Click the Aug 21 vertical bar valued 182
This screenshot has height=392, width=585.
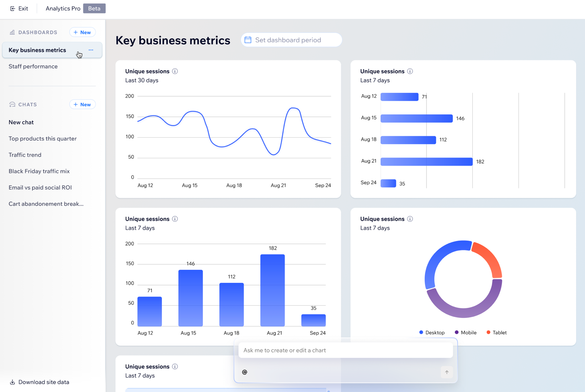pos(273,290)
